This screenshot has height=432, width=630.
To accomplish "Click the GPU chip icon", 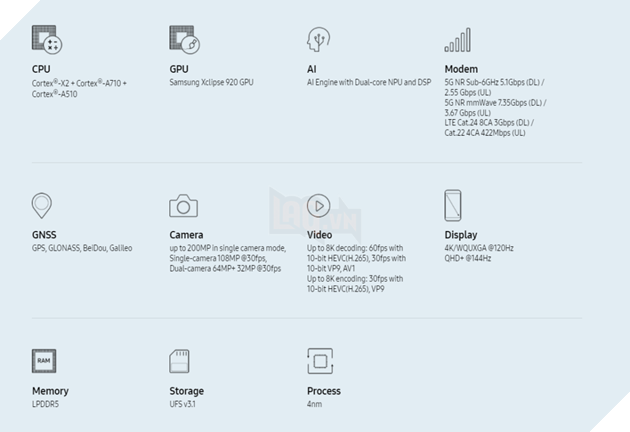I will 184,41.
